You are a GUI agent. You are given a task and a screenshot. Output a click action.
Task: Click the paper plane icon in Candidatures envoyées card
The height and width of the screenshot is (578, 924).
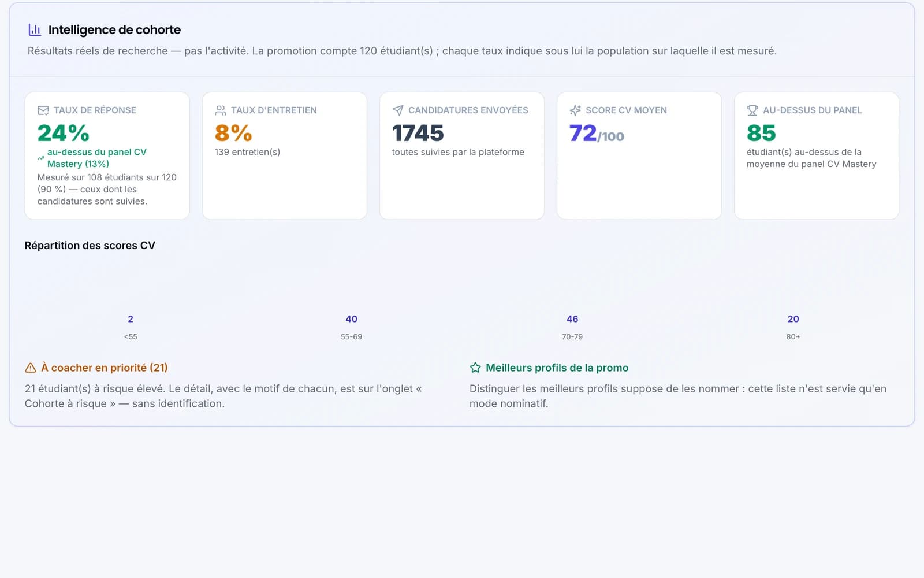tap(398, 110)
